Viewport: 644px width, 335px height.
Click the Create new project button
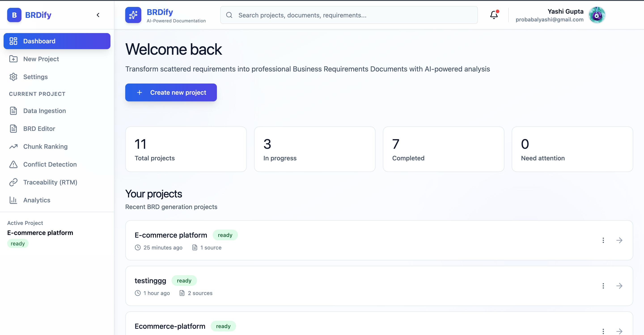point(171,92)
